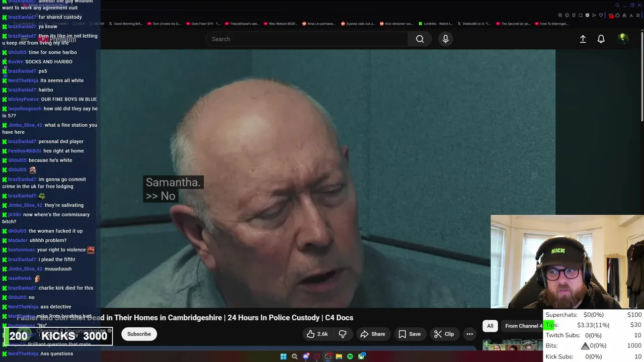Click the heart icon in browser toolbar
Viewport: 644px width, 362px height.
[x=601, y=15]
